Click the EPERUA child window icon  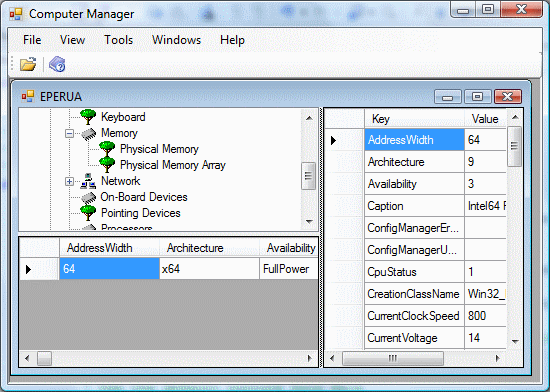[28, 96]
